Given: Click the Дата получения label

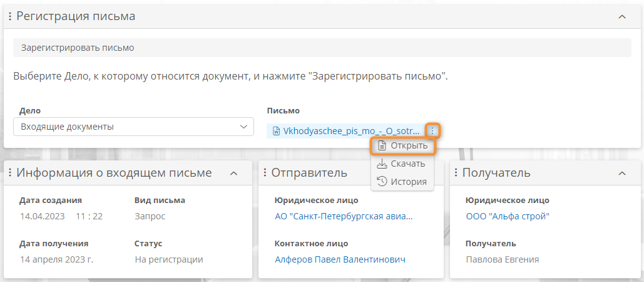Looking at the screenshot, I should coord(54,243).
